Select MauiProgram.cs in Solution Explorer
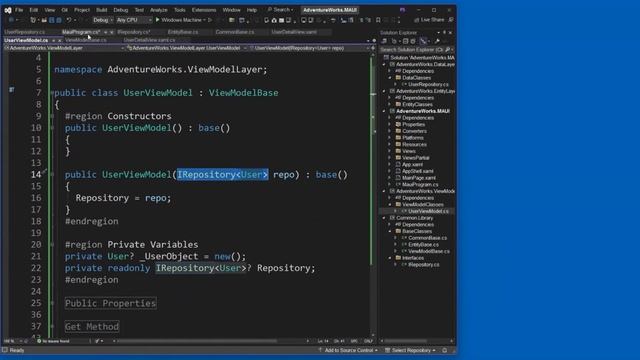 [420, 184]
